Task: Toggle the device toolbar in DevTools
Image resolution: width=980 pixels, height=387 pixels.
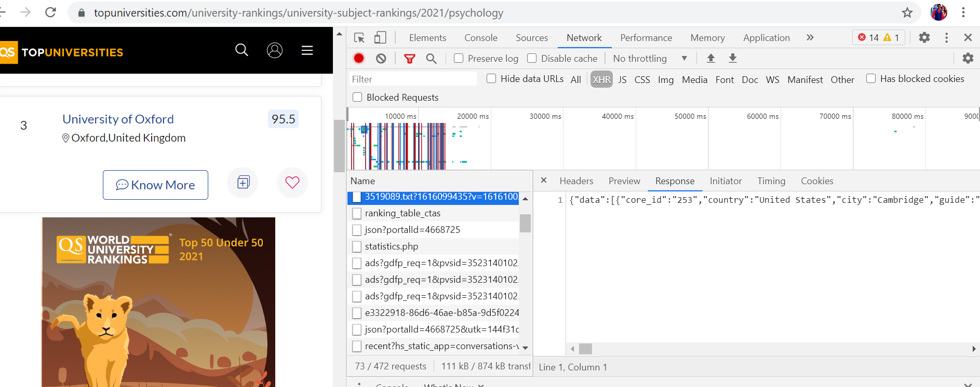Action: [380, 38]
